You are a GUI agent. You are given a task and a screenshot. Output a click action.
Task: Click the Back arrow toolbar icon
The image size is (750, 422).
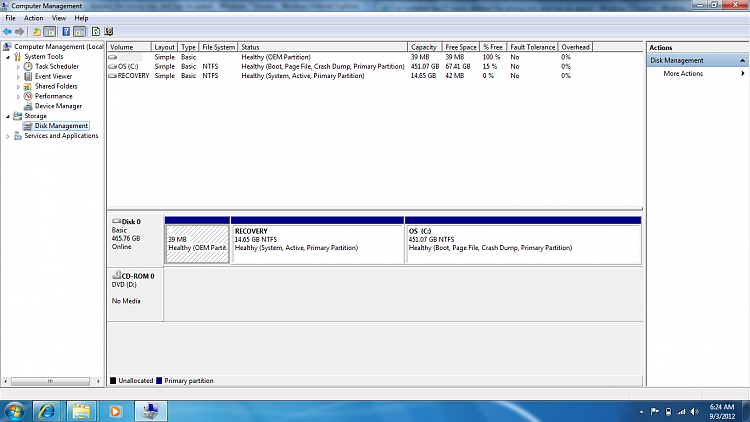coord(7,32)
